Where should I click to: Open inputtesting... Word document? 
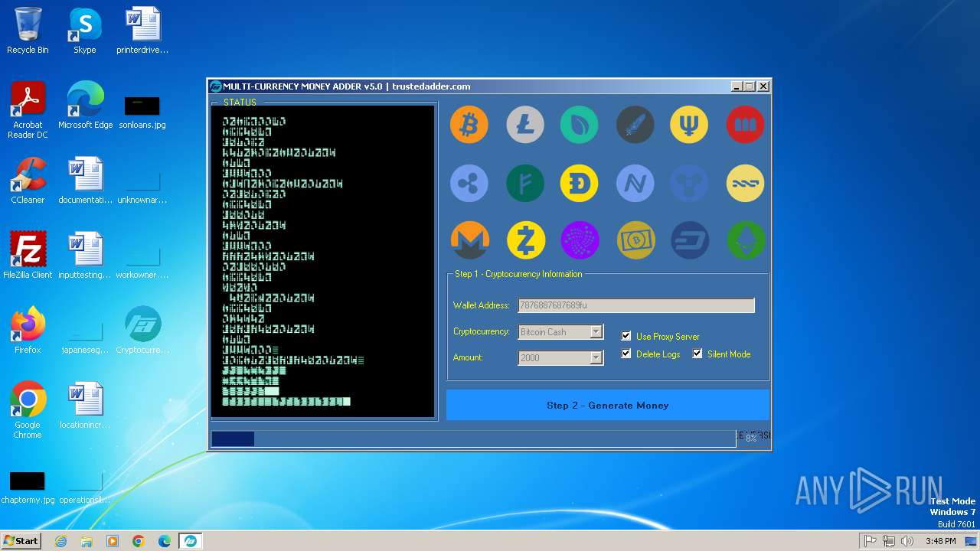coord(85,256)
